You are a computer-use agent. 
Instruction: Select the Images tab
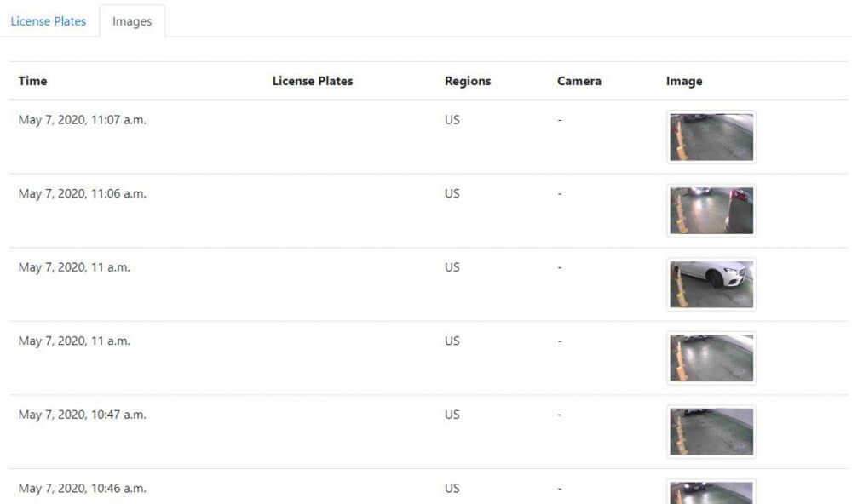tap(132, 21)
